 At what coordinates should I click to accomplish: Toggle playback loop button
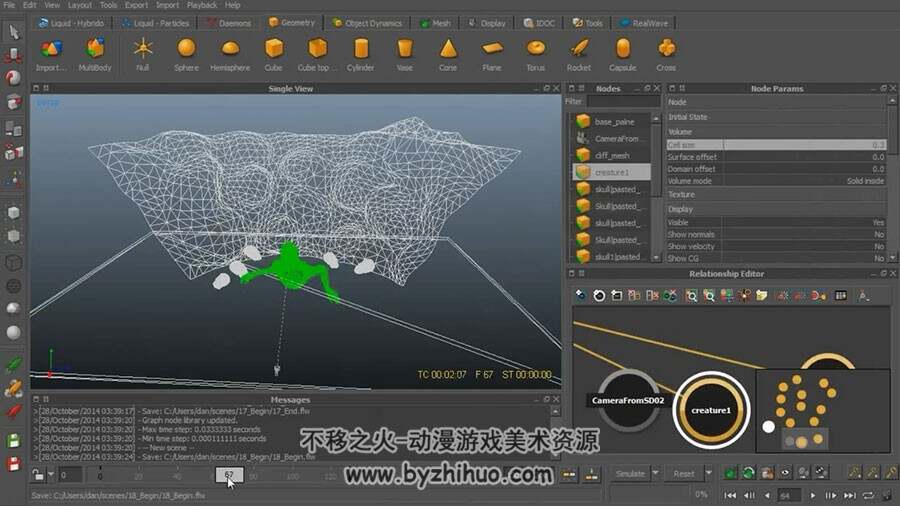click(x=868, y=495)
